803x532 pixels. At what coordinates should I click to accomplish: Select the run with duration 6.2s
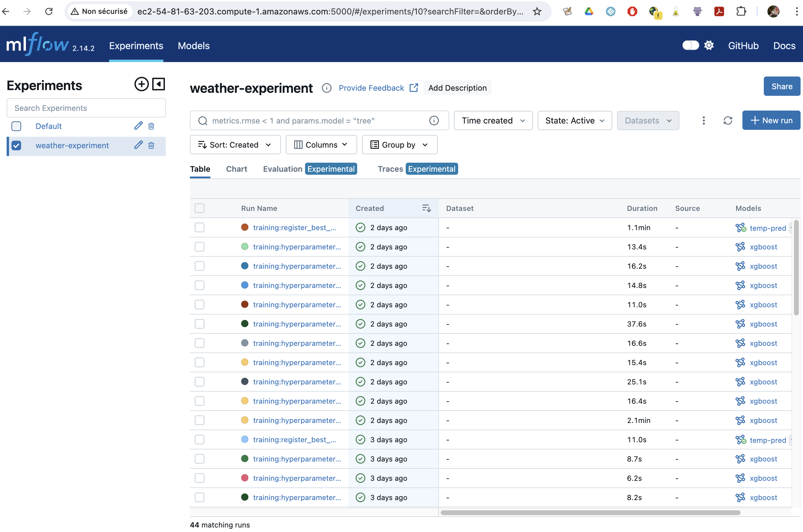[200, 478]
